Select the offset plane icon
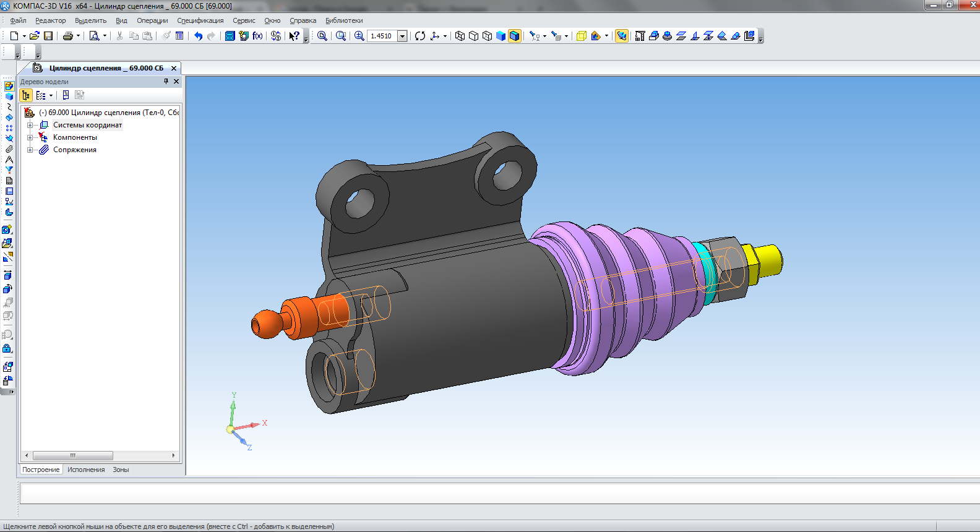The image size is (980, 532). pyautogui.click(x=681, y=36)
